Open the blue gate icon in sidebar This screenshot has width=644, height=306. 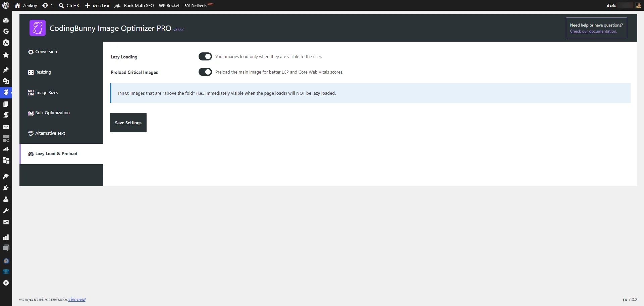pos(6,271)
